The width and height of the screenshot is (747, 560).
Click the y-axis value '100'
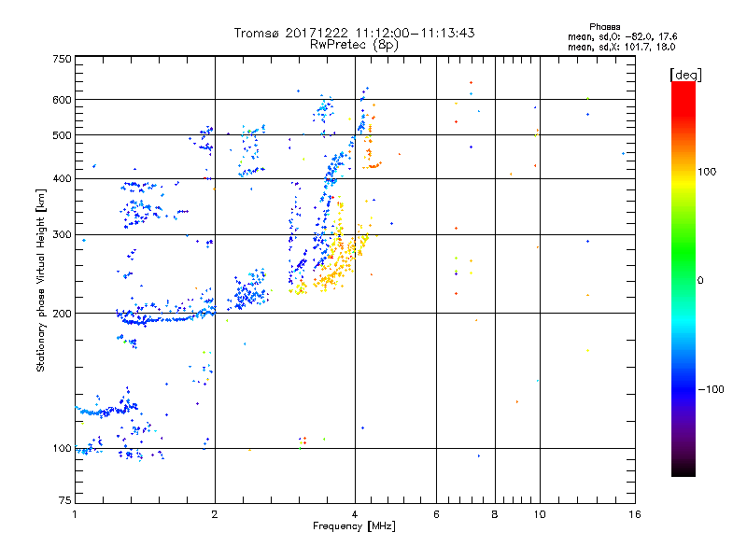click(62, 448)
